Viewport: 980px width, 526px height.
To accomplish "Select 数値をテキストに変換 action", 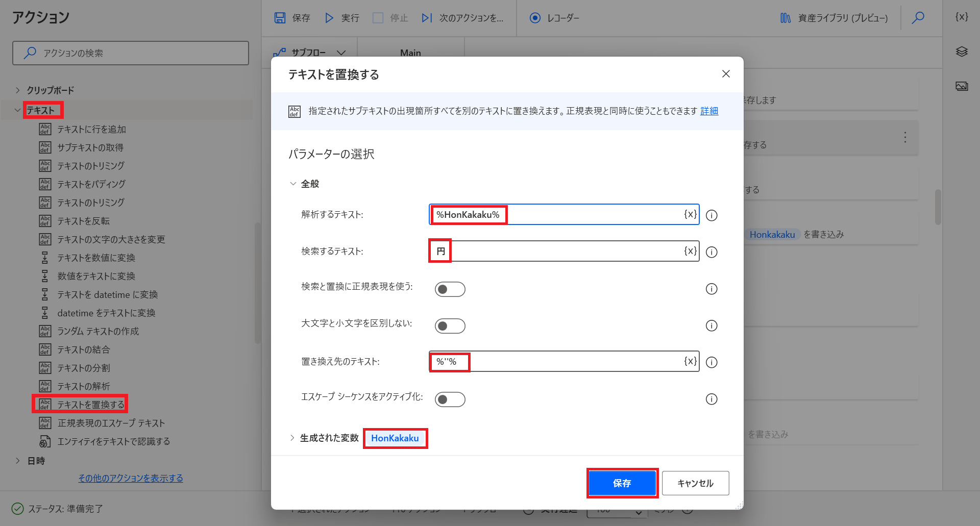I will [x=96, y=276].
